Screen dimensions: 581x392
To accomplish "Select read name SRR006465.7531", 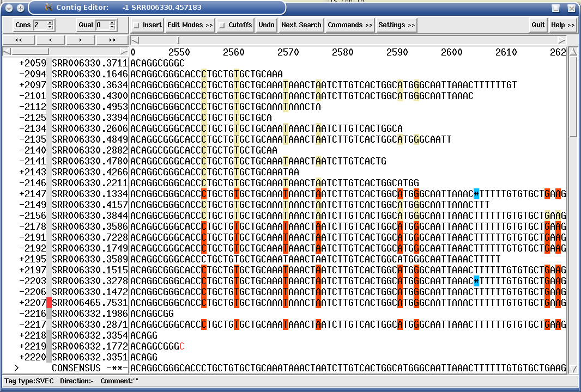I will coord(90,303).
